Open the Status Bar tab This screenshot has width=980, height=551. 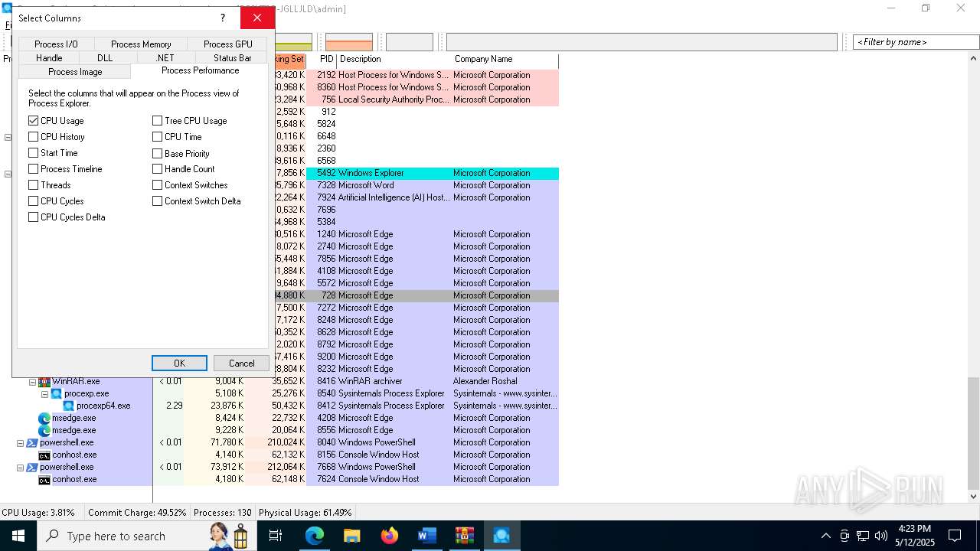click(x=233, y=58)
